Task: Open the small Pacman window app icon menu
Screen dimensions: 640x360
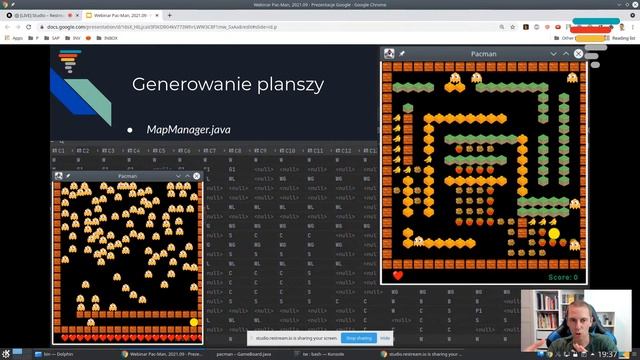Action: 59,176
